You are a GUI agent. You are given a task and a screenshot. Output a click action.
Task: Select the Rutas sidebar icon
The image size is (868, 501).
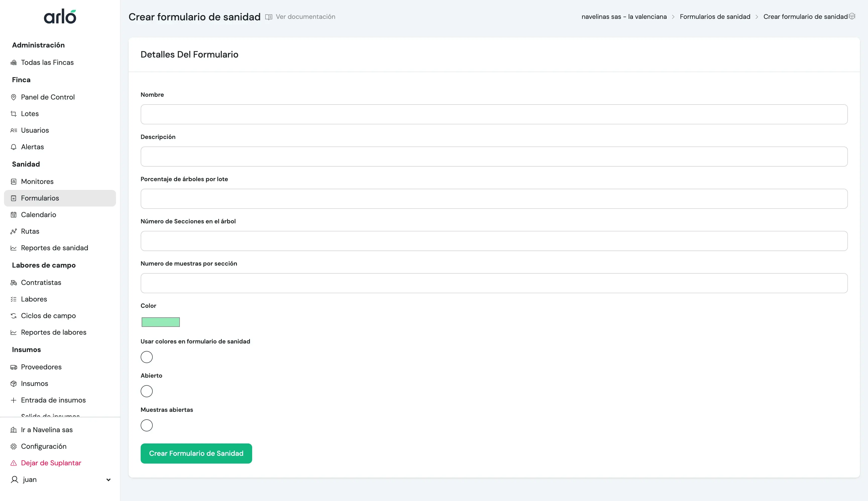click(13, 231)
